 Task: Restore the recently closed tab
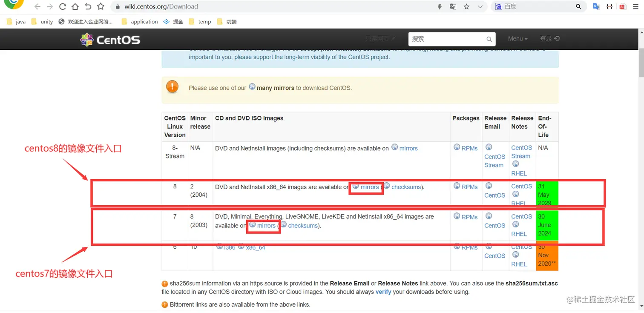pyautogui.click(x=88, y=7)
